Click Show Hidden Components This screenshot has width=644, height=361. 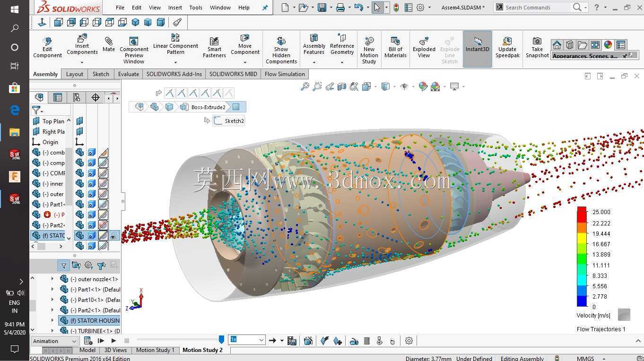(281, 50)
